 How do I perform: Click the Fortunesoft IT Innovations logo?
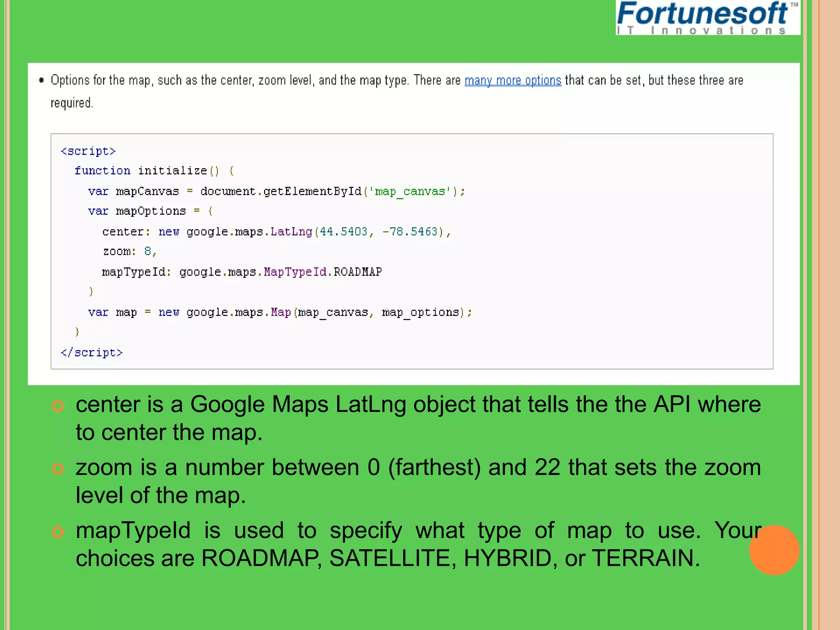(708, 18)
